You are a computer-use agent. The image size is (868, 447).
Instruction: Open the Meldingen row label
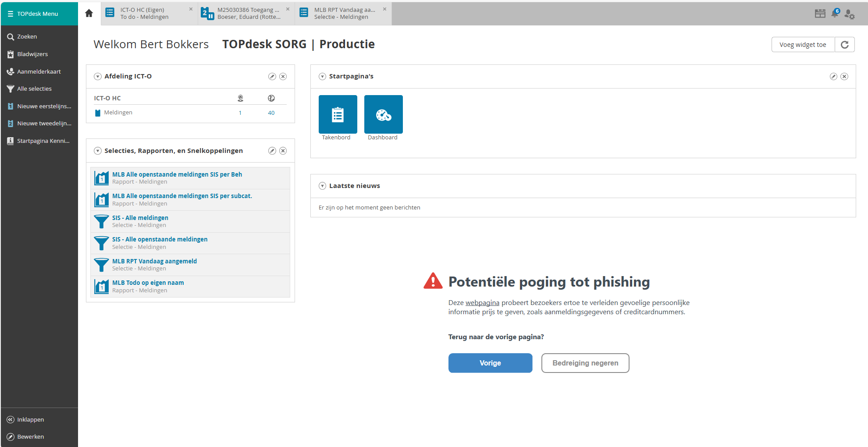pos(118,113)
